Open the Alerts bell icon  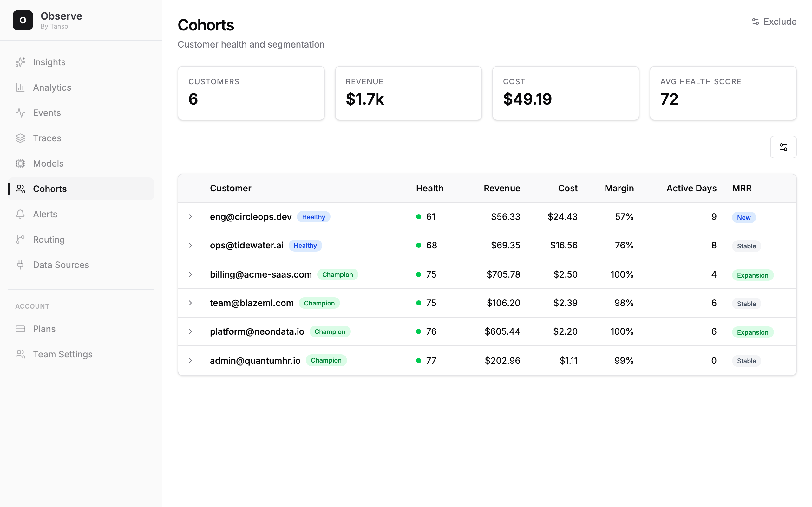(x=20, y=214)
